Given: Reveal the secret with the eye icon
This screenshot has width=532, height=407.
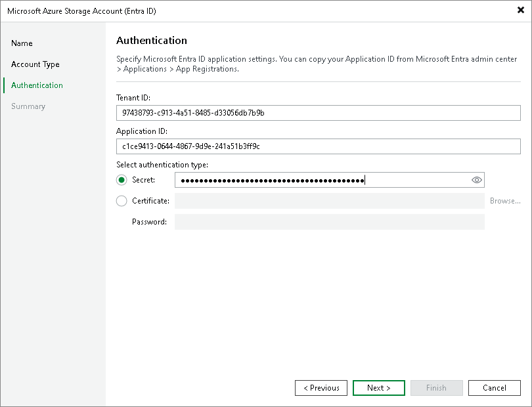Looking at the screenshot, I should (477, 180).
